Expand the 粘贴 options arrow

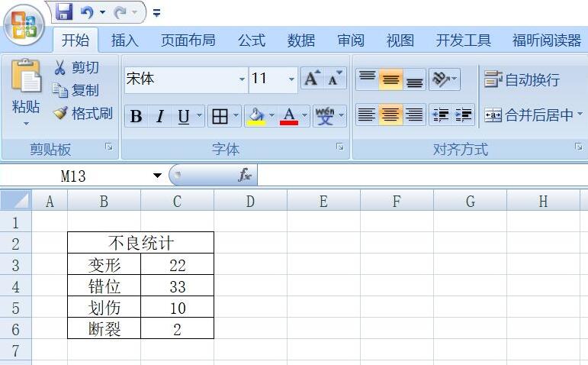pos(26,124)
